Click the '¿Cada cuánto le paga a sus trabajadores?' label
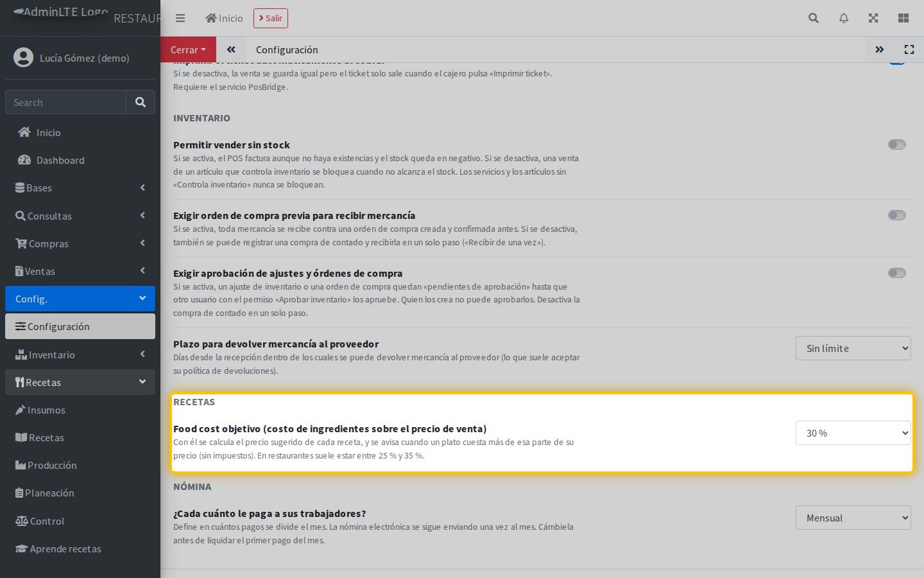 [269, 514]
